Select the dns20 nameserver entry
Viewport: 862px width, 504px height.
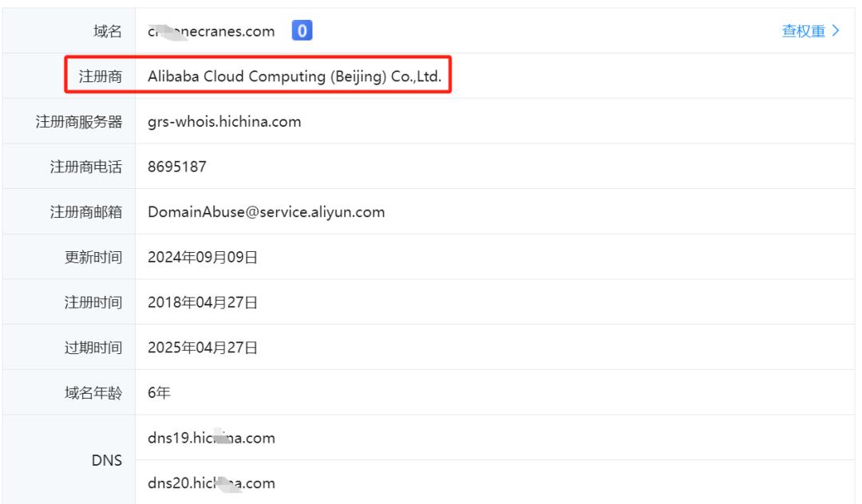click(211, 483)
